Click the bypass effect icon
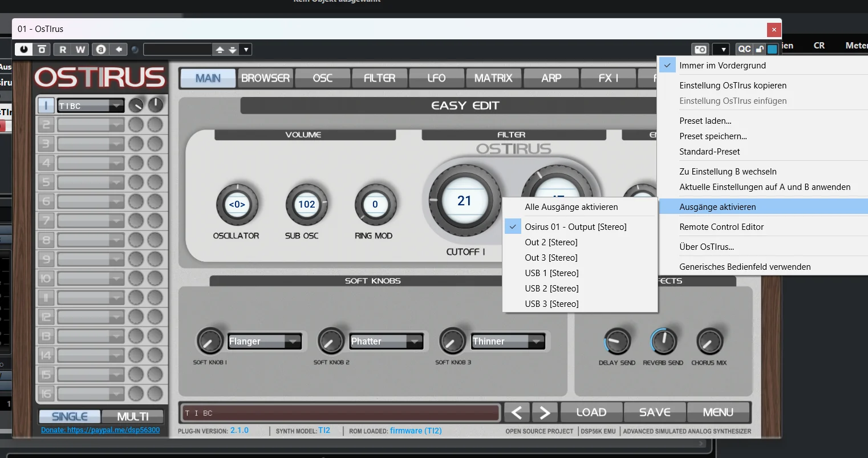Viewport: 868px width, 458px height. click(42, 50)
